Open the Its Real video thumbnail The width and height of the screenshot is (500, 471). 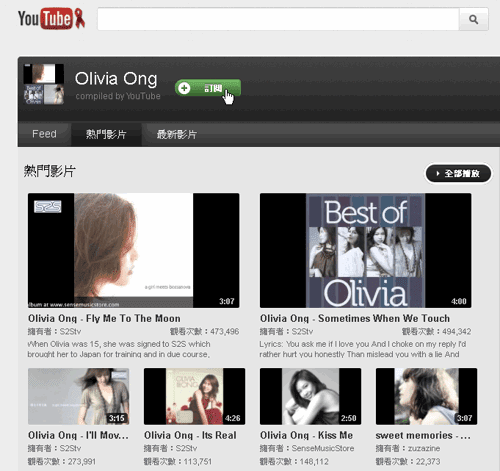[195, 396]
